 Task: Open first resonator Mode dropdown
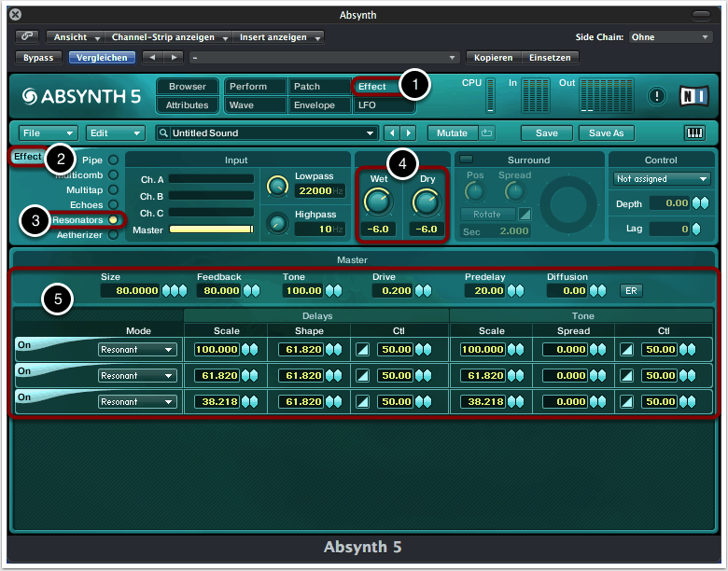click(137, 349)
